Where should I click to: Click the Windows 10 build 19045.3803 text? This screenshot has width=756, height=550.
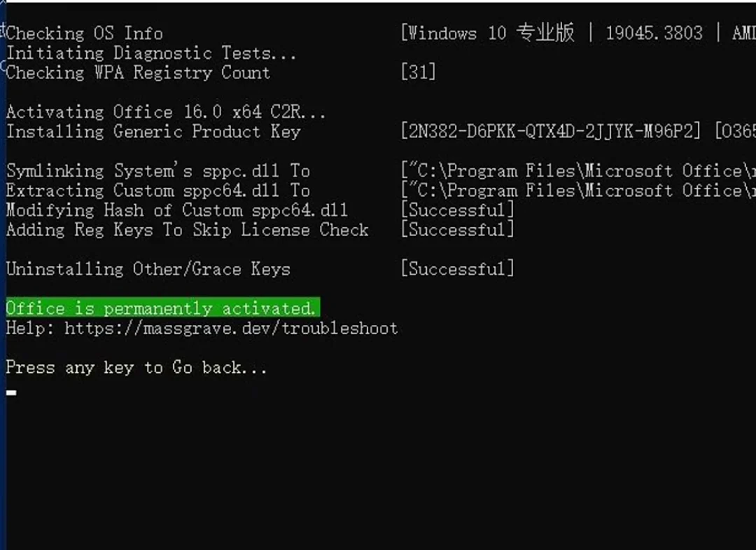654,33
